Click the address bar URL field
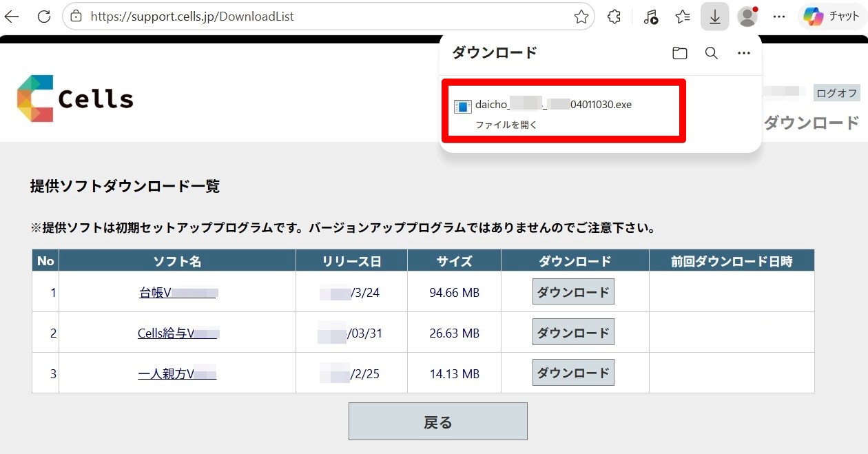 pos(329,17)
